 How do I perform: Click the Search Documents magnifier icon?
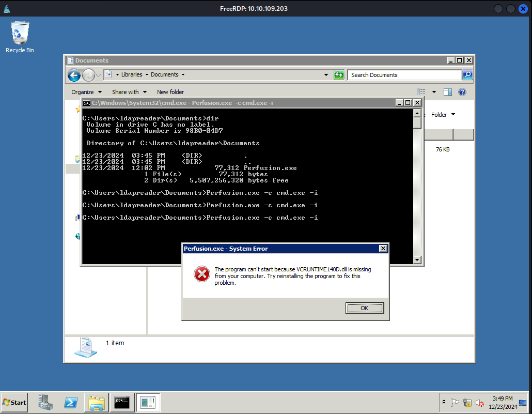(467, 75)
